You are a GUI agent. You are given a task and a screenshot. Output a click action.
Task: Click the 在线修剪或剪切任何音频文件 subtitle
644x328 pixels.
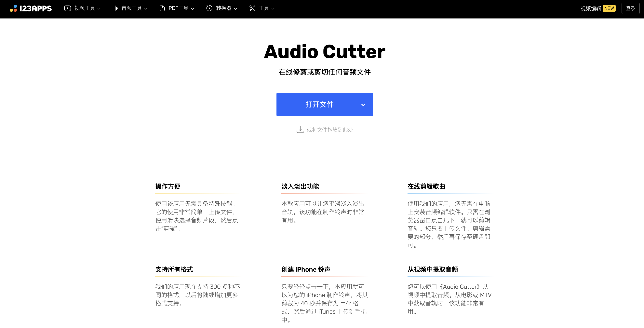[x=325, y=72]
